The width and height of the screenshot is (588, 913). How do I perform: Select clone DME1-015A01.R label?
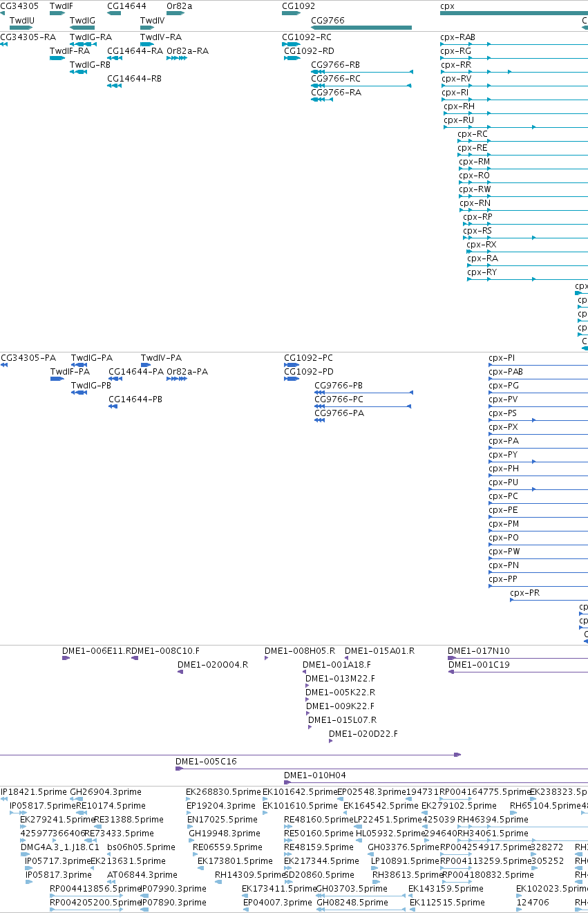tap(380, 651)
